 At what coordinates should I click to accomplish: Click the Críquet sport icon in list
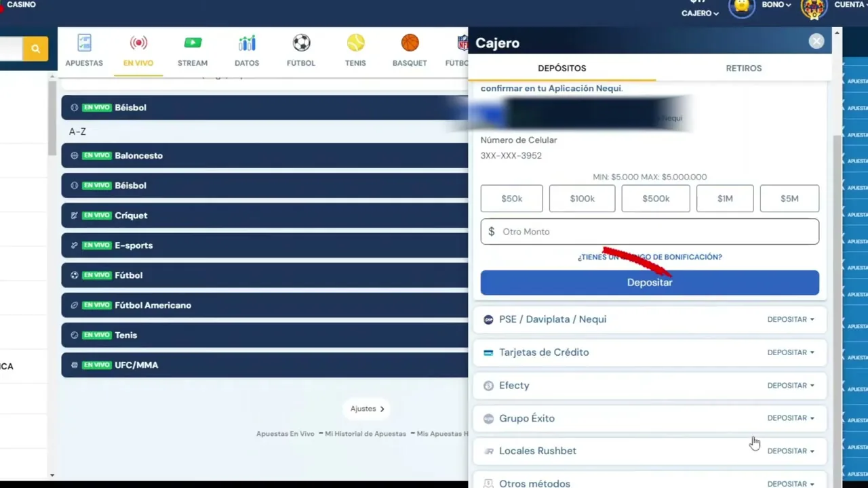[75, 216]
